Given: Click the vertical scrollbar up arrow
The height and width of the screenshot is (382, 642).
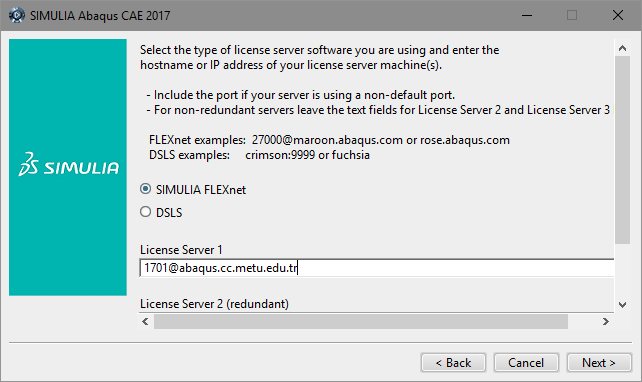Looking at the screenshot, I should tap(622, 48).
